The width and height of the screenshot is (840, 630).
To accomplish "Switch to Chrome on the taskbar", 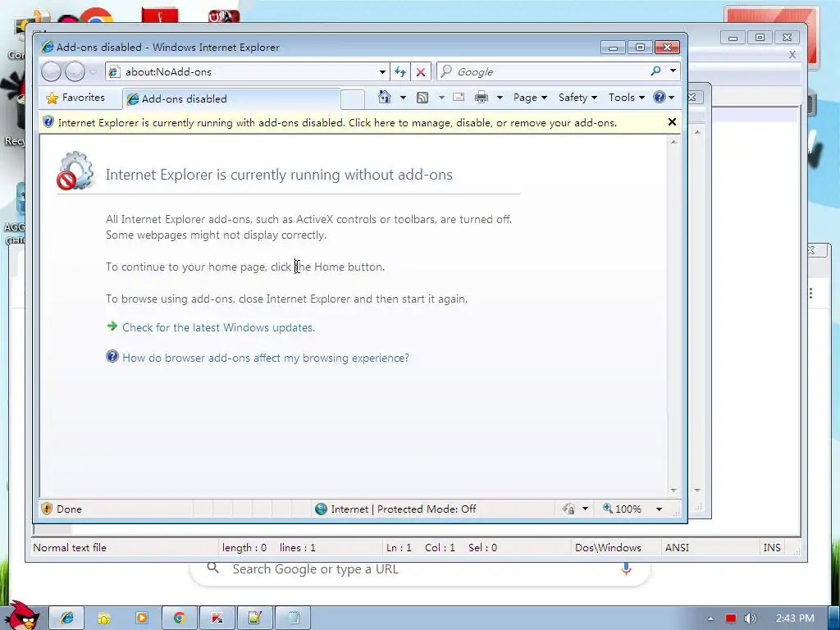I will [x=179, y=618].
